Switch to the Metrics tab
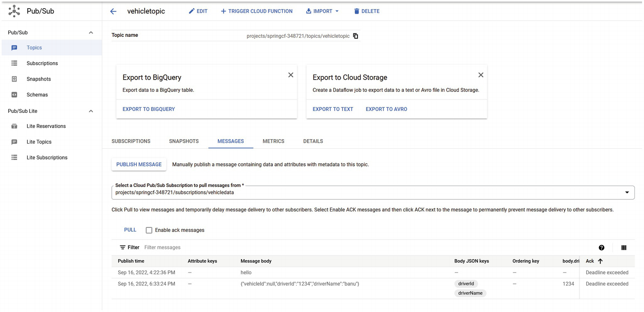Screen dimensions: 644x312 tap(273, 141)
